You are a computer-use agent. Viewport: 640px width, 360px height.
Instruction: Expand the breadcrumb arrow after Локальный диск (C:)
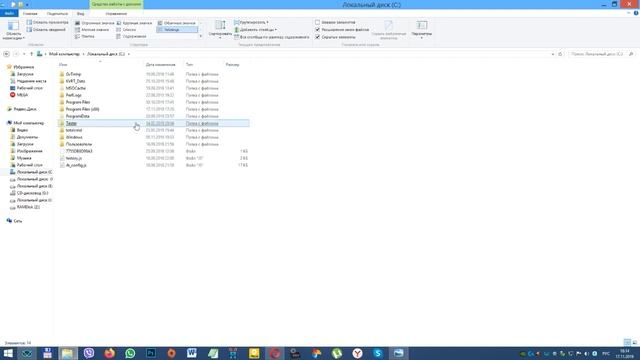click(x=129, y=54)
